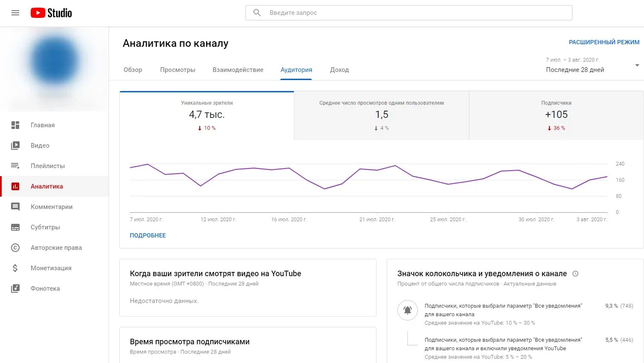Click the ПОДРОБНЕЕ link under the chart

pos(148,235)
